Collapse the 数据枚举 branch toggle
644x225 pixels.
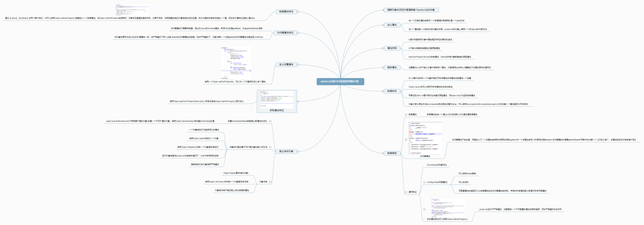pos(383,91)
